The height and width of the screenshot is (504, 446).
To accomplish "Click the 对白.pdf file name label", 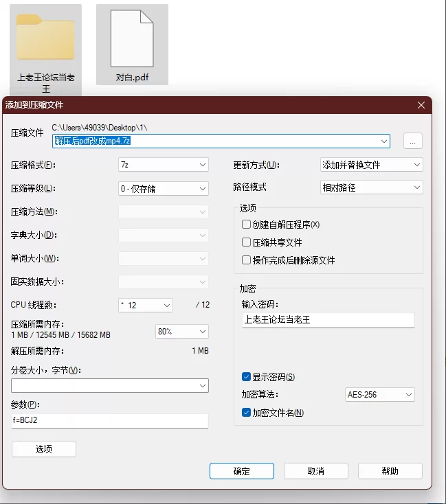I will coord(132,78).
